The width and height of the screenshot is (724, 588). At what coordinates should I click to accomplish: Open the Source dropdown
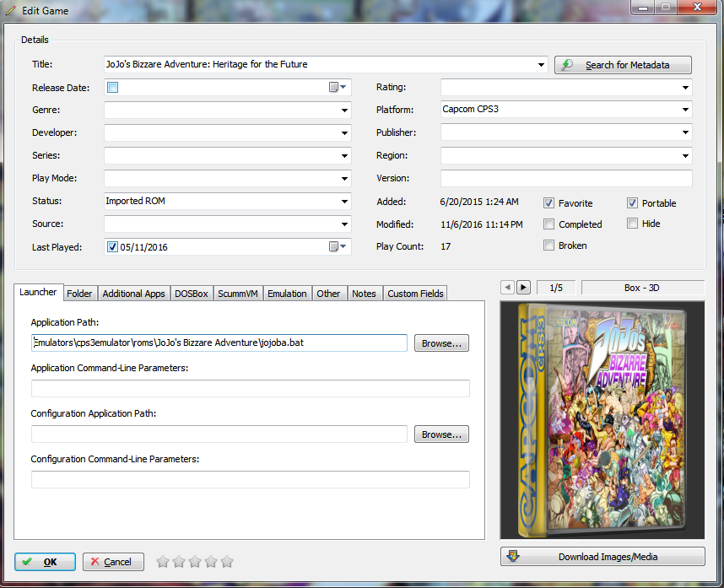pyautogui.click(x=344, y=224)
